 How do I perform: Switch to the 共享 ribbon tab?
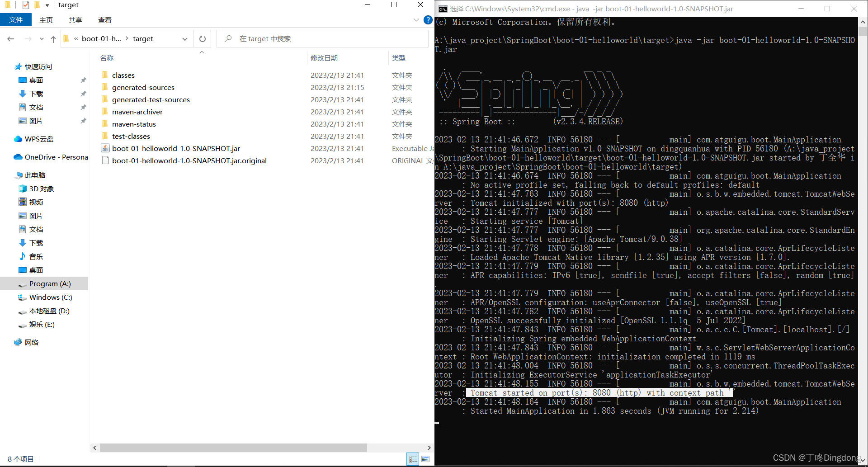pos(75,20)
